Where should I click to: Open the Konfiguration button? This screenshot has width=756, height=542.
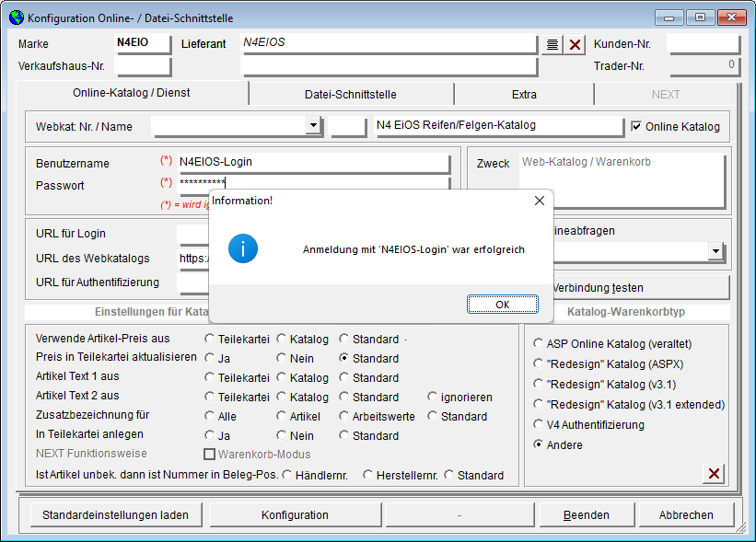[295, 515]
